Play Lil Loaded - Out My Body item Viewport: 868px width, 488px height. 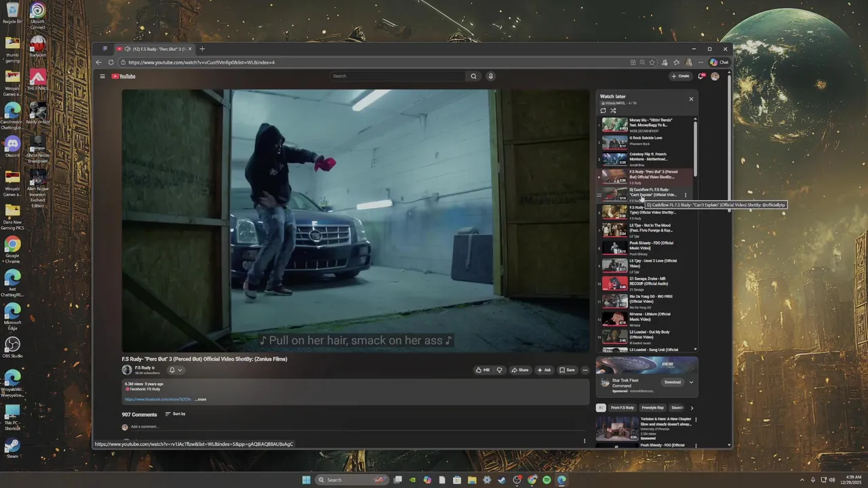pos(644,336)
